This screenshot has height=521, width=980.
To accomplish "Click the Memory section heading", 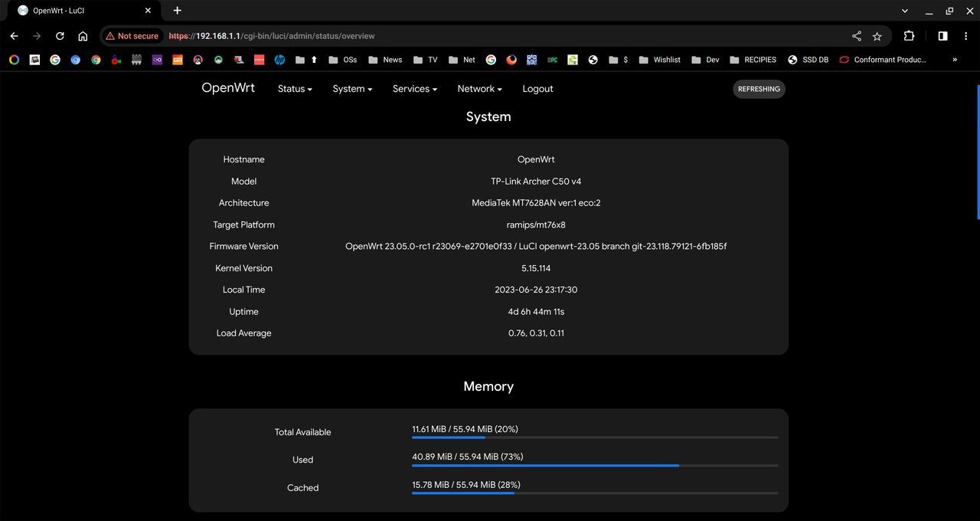I will (488, 386).
